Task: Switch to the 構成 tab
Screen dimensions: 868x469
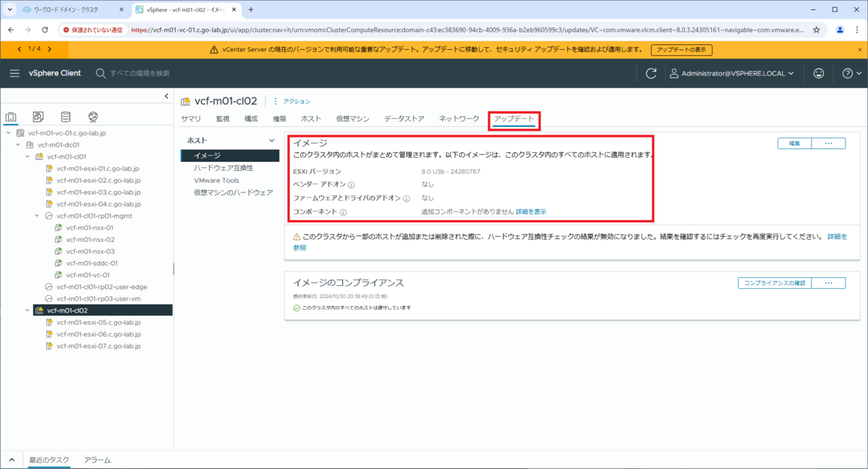Action: (251, 118)
